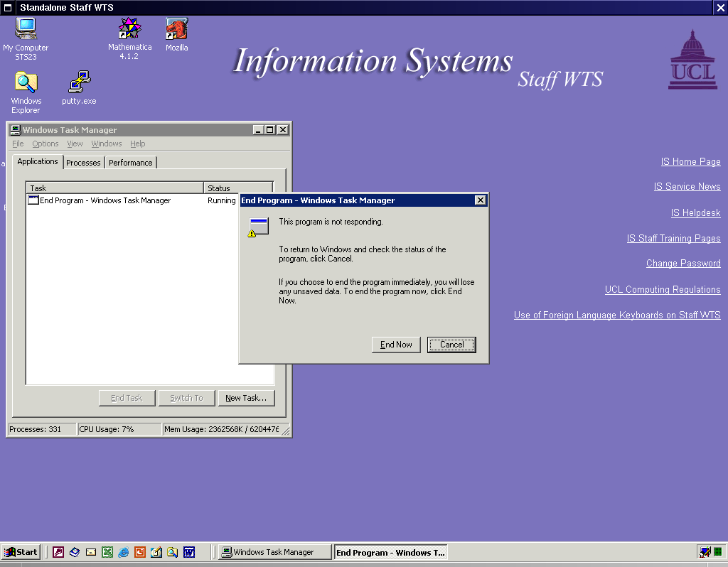Viewport: 728px width, 567px height.
Task: Select the Applications tab
Action: click(38, 161)
